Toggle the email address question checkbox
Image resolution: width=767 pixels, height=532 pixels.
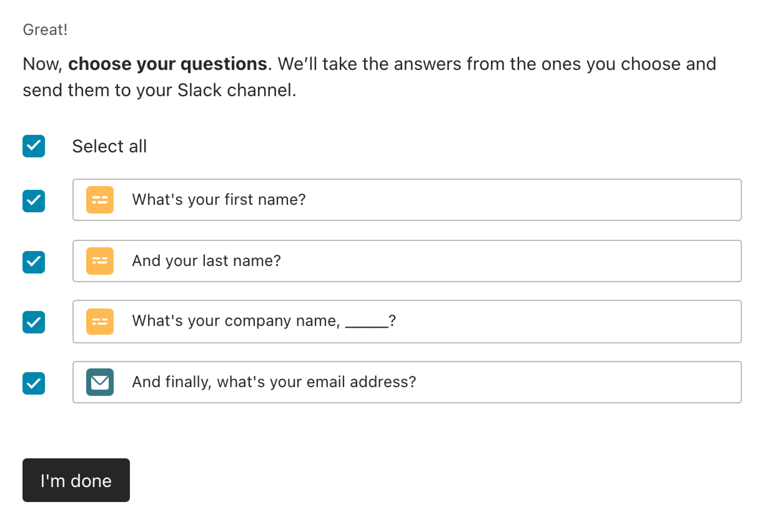click(34, 383)
